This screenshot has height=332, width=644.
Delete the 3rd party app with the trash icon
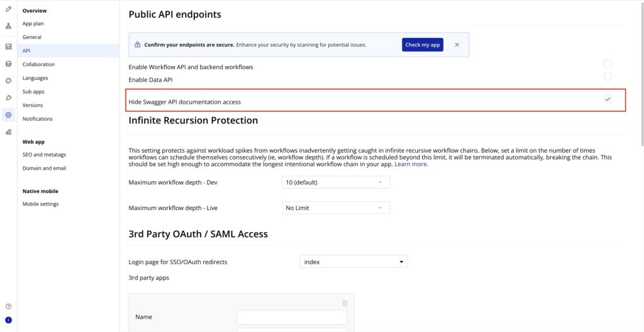345,304
